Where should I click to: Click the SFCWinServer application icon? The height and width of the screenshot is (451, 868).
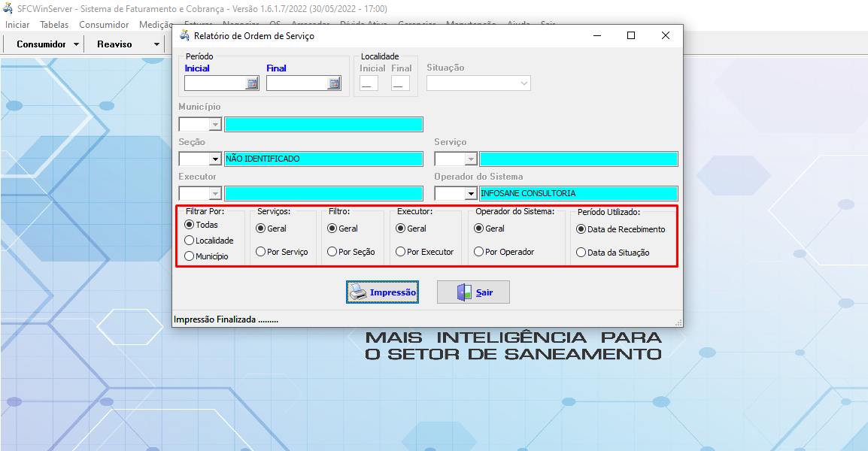point(8,8)
